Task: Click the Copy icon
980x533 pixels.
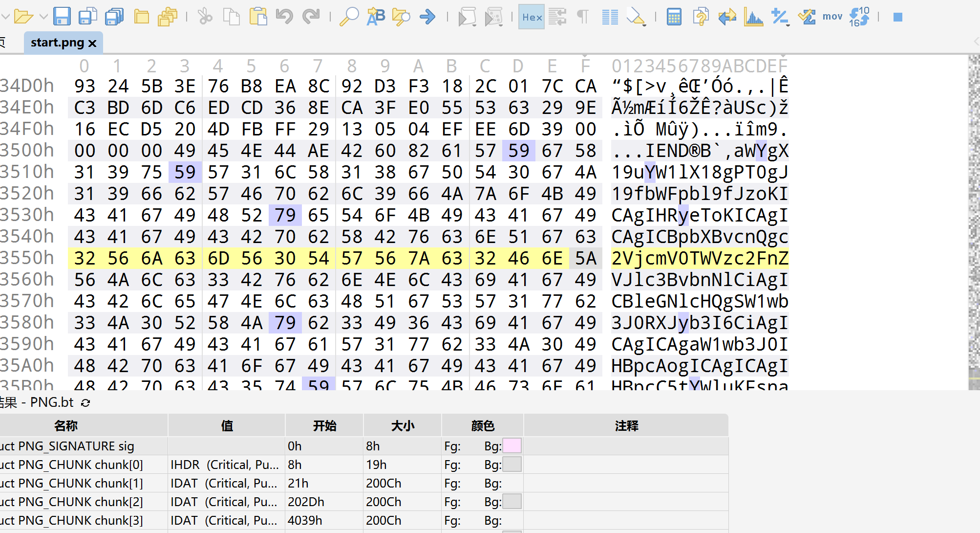Action: pyautogui.click(x=231, y=17)
